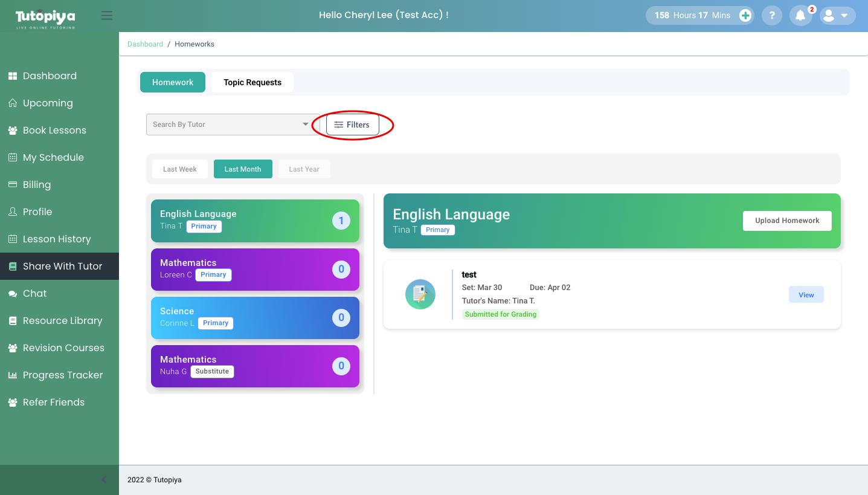868x495 pixels.
Task: Select the Last Year time range
Action: tap(304, 169)
